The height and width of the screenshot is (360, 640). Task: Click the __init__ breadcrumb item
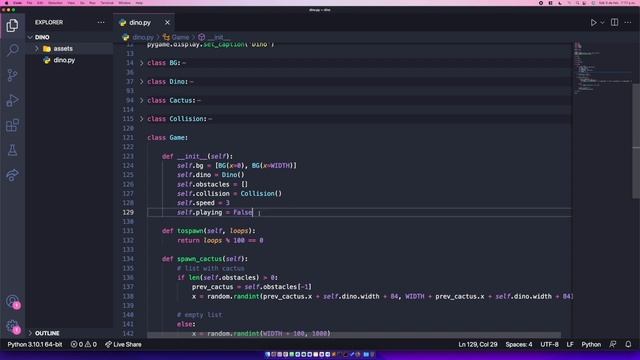215,38
